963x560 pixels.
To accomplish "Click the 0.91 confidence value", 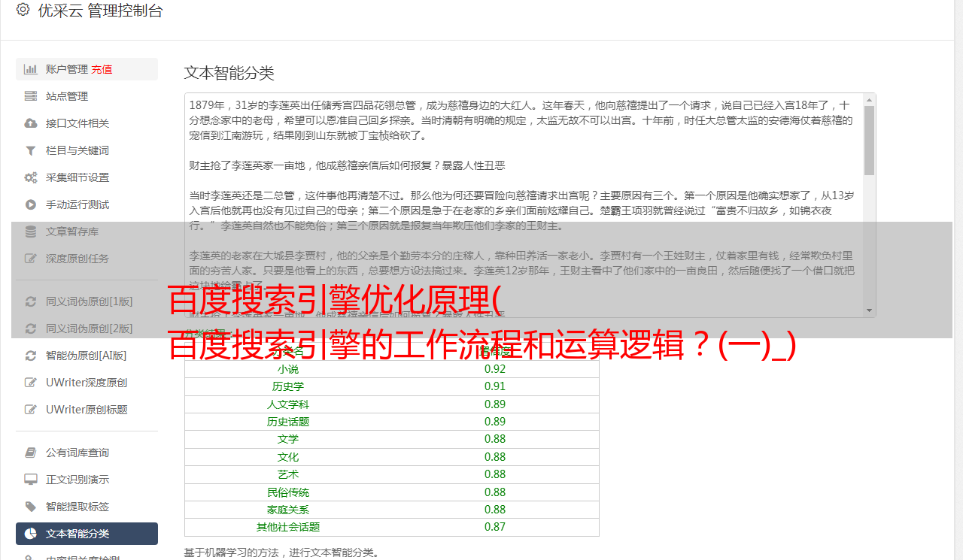I will tap(495, 386).
